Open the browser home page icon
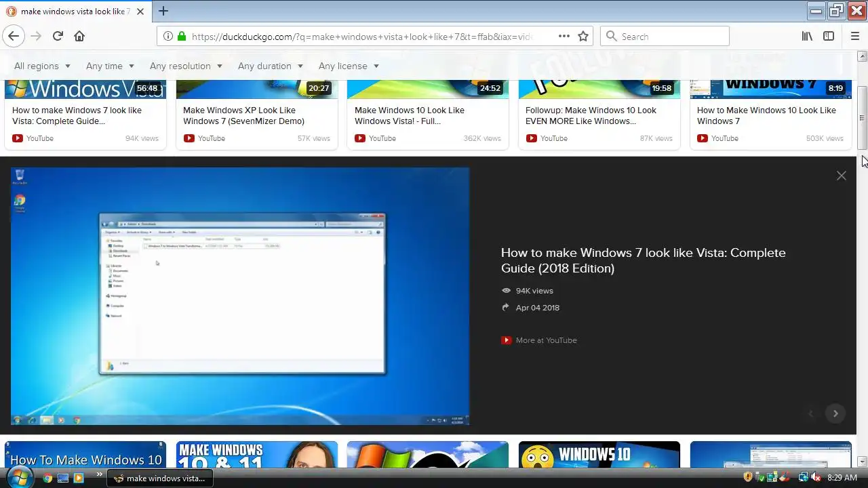The width and height of the screenshot is (868, 488). [x=79, y=36]
